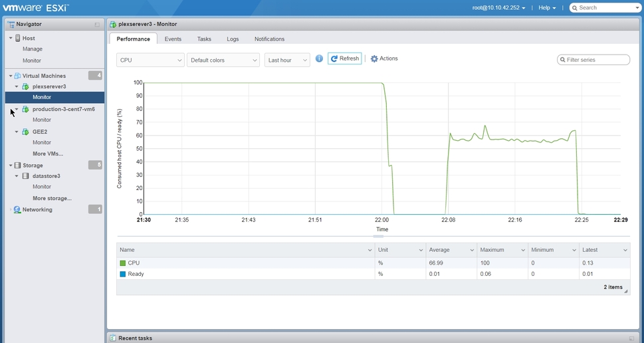Open the Help menu
The height and width of the screenshot is (343, 644).
(x=547, y=8)
